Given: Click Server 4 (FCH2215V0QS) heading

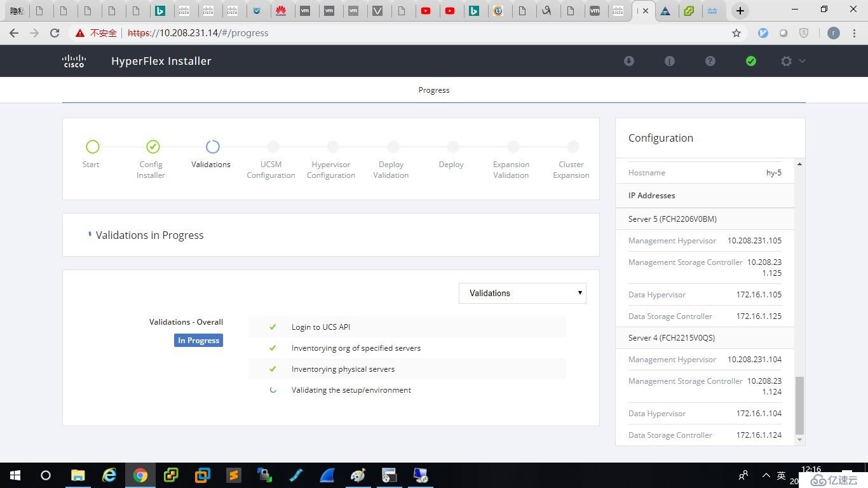Looking at the screenshot, I should tap(672, 338).
